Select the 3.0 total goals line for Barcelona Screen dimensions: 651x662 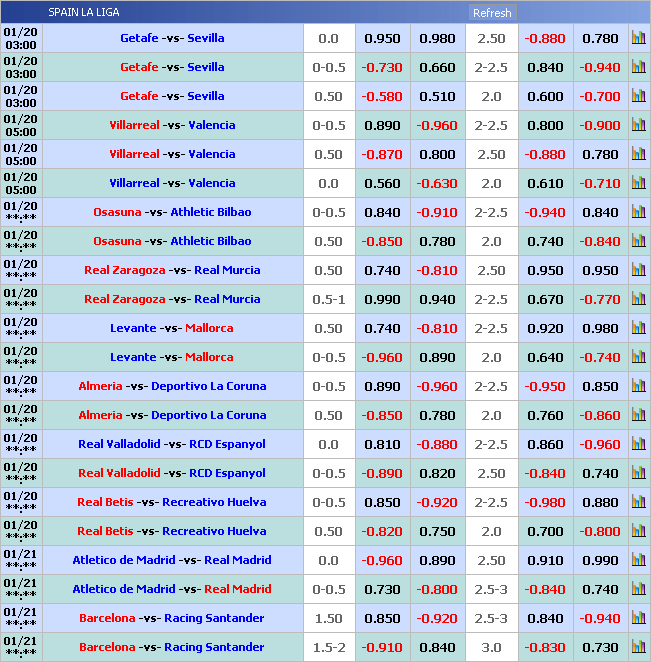pos(491,648)
